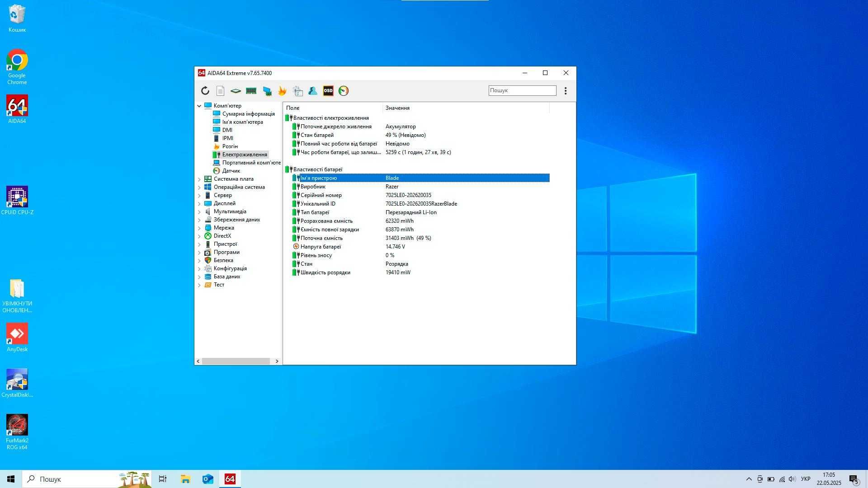Open the notification center icon
This screenshot has width=868, height=488.
tap(854, 479)
